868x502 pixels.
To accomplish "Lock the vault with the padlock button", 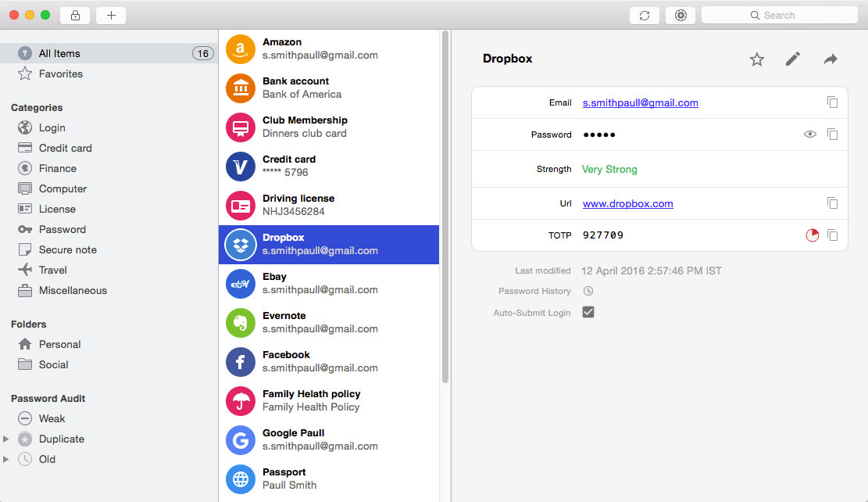I will click(x=75, y=16).
